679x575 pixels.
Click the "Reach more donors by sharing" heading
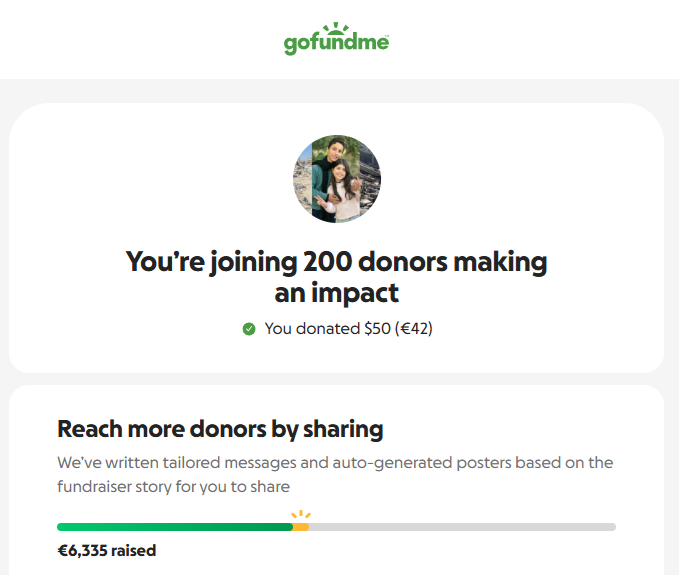[x=220, y=429]
